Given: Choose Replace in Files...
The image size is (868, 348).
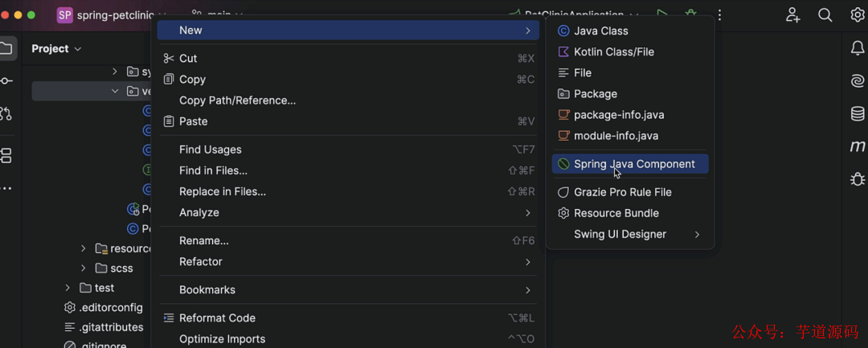Looking at the screenshot, I should pos(348,192).
